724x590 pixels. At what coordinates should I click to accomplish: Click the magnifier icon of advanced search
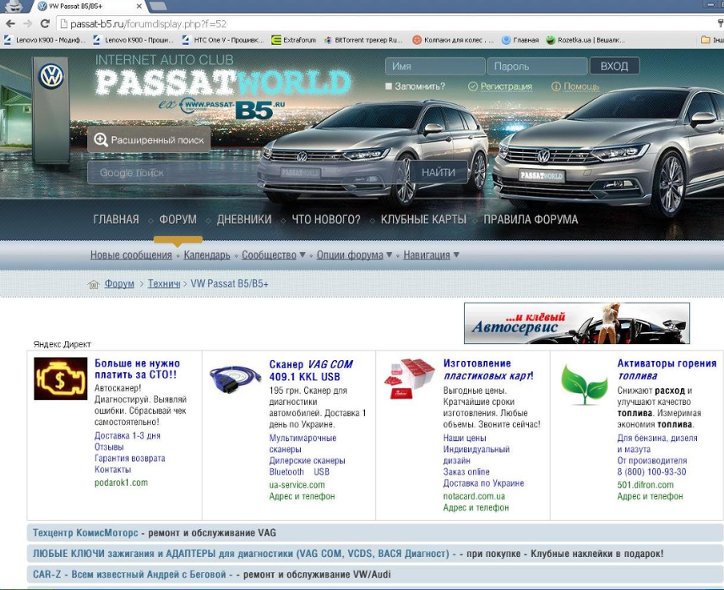pos(101,139)
